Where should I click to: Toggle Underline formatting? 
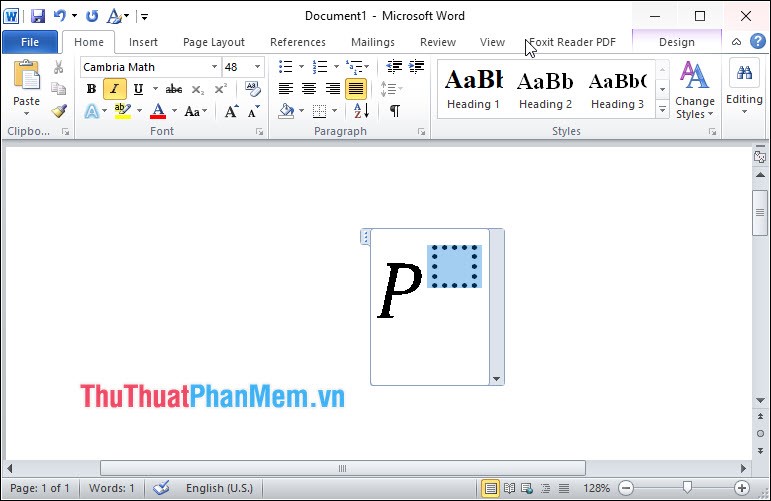point(138,89)
